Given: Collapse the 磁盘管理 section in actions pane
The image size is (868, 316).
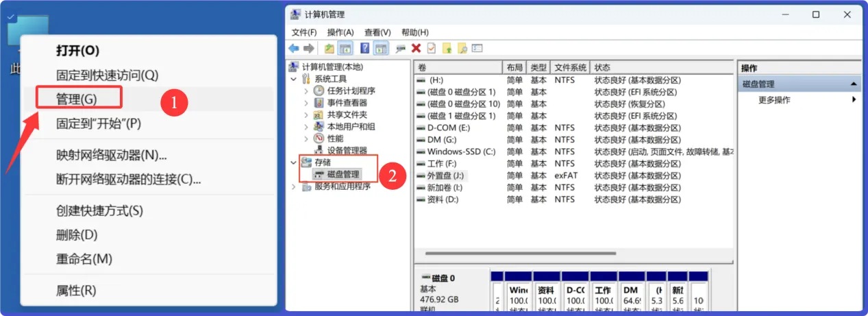Looking at the screenshot, I should pos(854,84).
